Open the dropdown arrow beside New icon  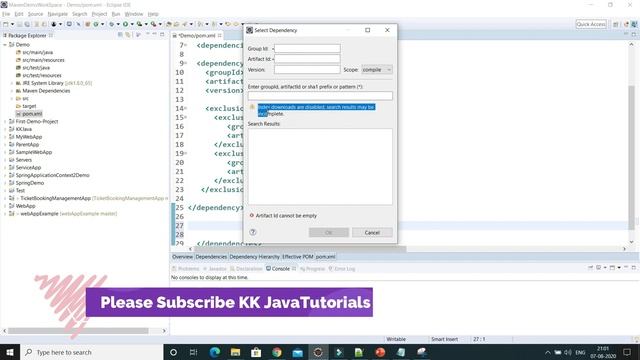pyautogui.click(x=12, y=24)
